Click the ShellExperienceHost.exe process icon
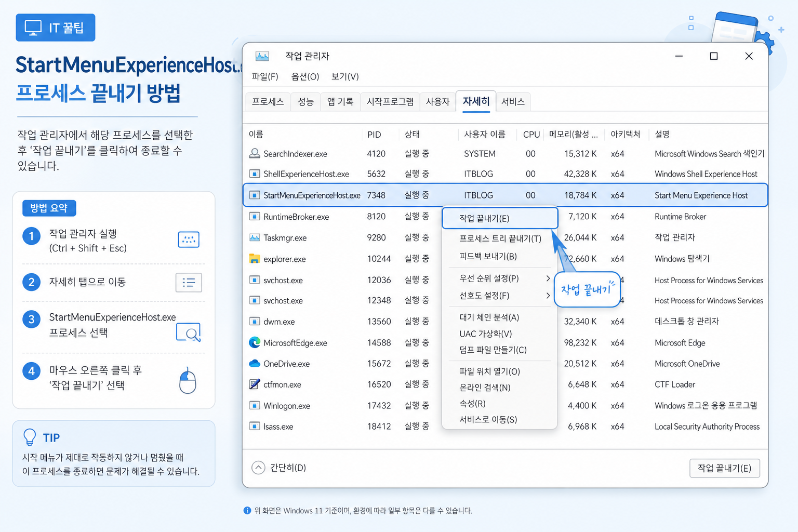The height and width of the screenshot is (532, 798). tap(255, 174)
